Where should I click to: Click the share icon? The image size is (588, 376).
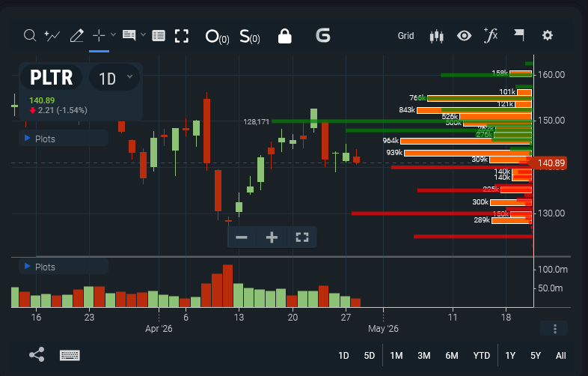pyautogui.click(x=37, y=354)
